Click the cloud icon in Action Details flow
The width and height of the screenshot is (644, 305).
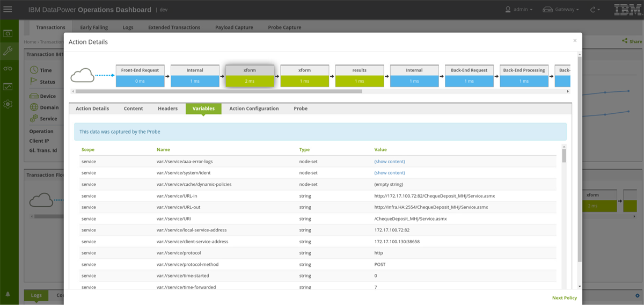(82, 76)
